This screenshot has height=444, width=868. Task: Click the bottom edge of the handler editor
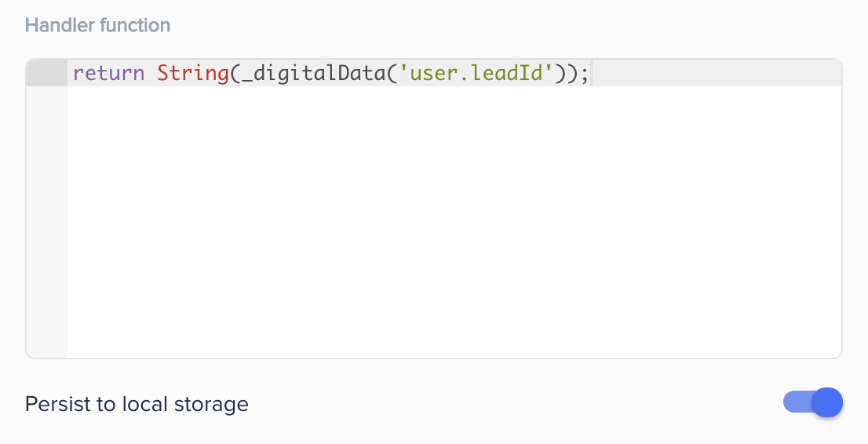click(x=434, y=358)
